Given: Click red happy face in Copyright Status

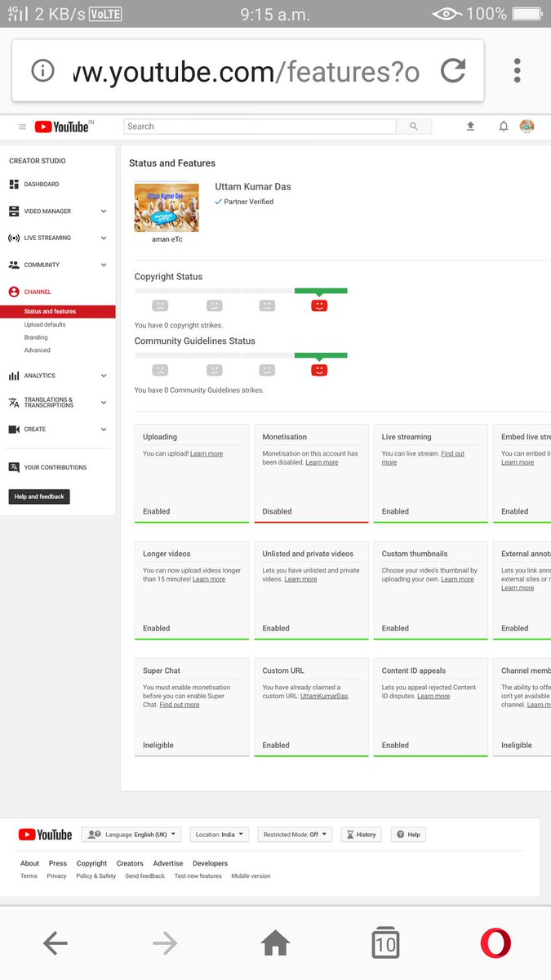Looking at the screenshot, I should tap(319, 305).
